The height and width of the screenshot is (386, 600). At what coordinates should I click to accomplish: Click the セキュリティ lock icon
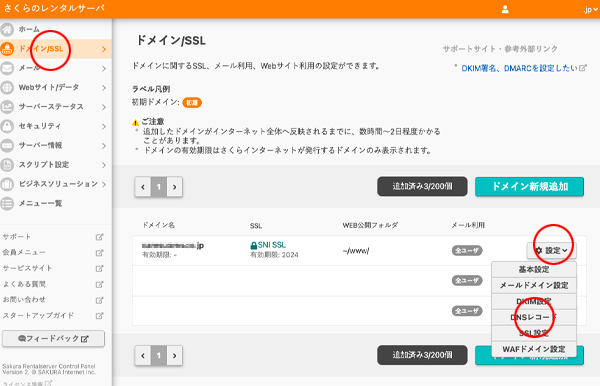7,126
